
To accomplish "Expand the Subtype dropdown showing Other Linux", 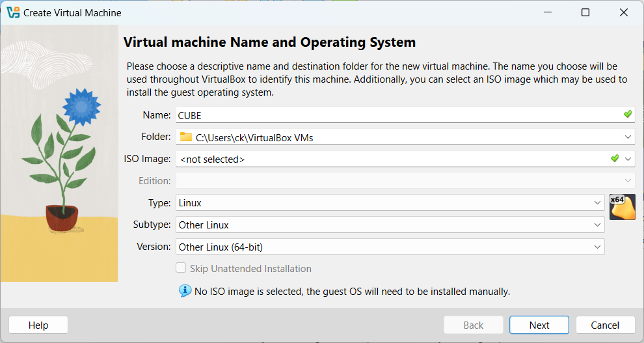I will coord(598,225).
